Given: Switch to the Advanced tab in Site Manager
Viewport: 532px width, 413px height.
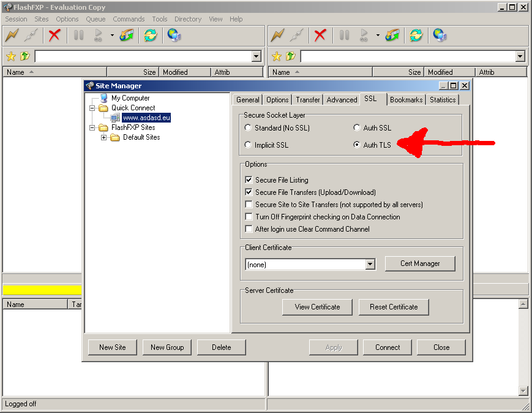Looking at the screenshot, I should click(342, 100).
